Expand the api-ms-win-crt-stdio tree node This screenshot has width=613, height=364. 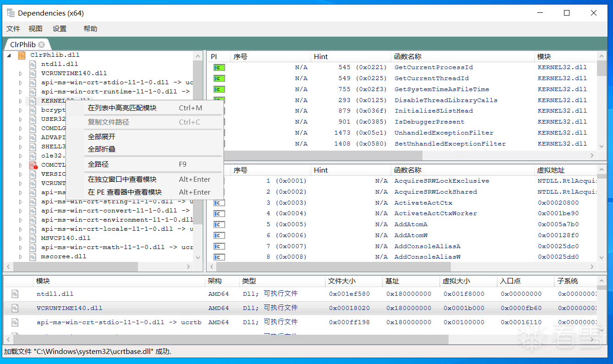click(x=20, y=82)
